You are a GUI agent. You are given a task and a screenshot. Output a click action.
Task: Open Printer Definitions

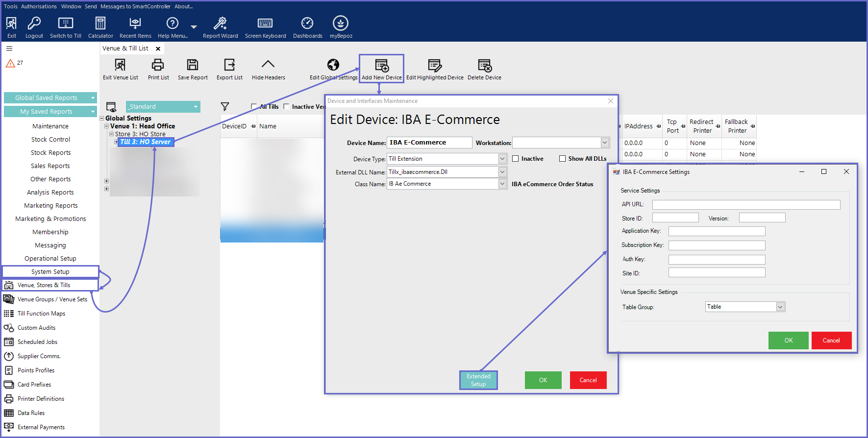coord(41,399)
